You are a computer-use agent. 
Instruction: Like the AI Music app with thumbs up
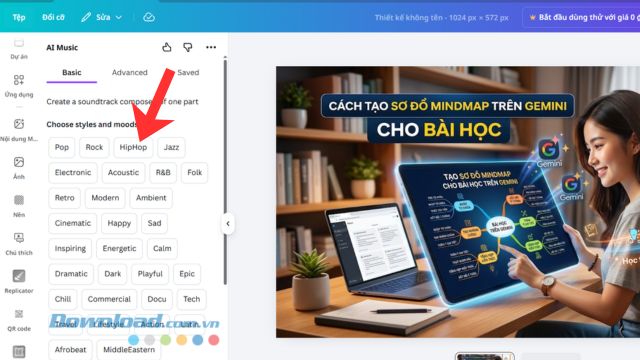tap(167, 47)
